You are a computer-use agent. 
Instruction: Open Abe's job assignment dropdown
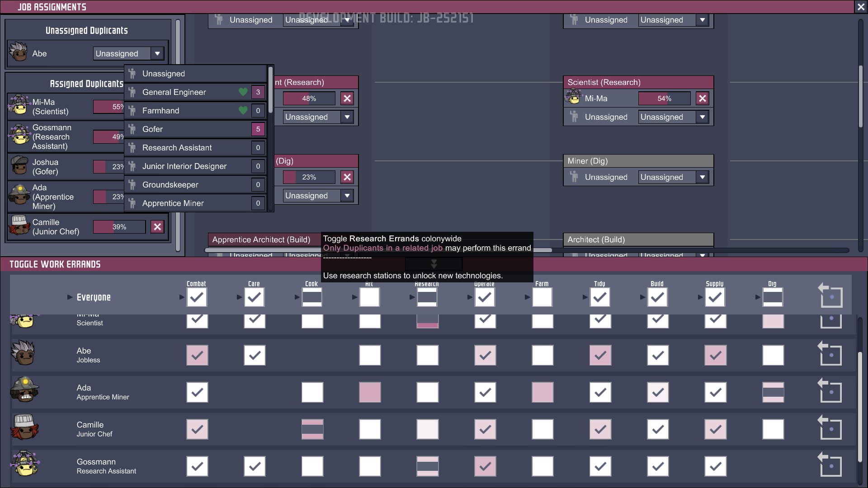tap(157, 53)
